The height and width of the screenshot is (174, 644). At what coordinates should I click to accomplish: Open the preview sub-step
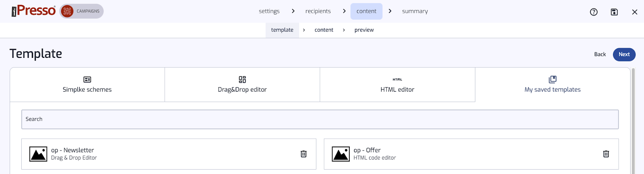coord(364,30)
